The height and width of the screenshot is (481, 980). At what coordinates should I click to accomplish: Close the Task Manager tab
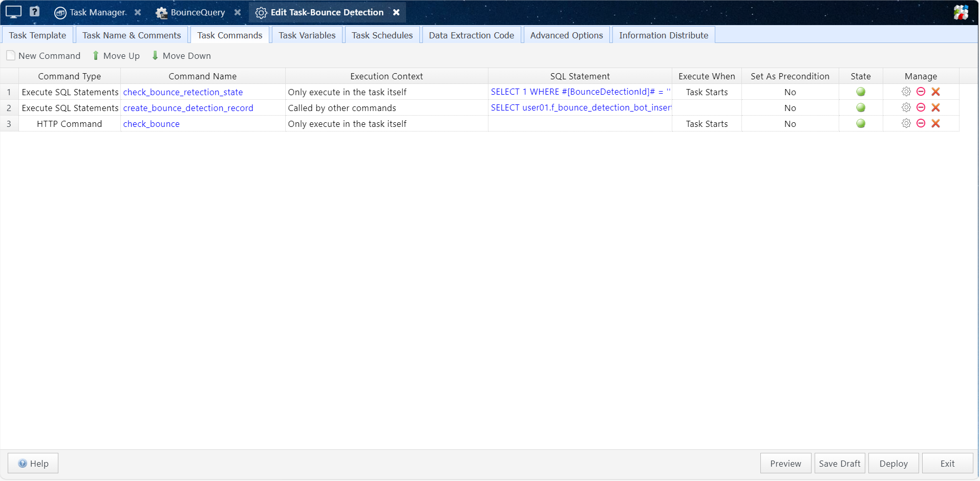(138, 12)
